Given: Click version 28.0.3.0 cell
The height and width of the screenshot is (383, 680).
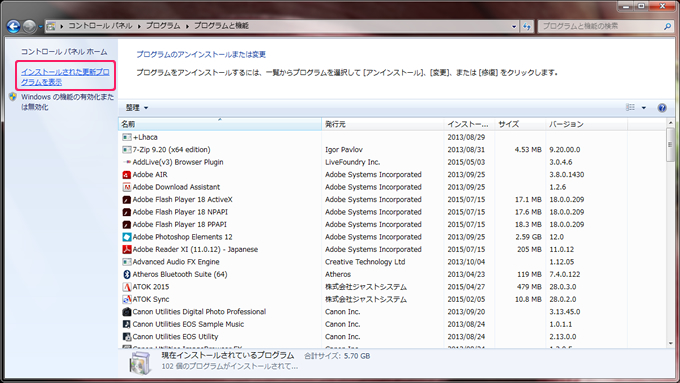Looking at the screenshot, I should 563,287.
